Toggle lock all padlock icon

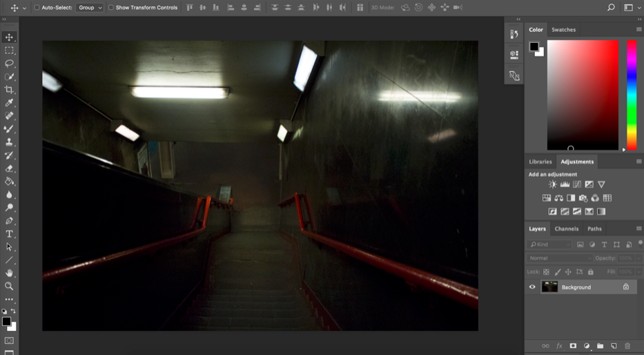tap(591, 272)
